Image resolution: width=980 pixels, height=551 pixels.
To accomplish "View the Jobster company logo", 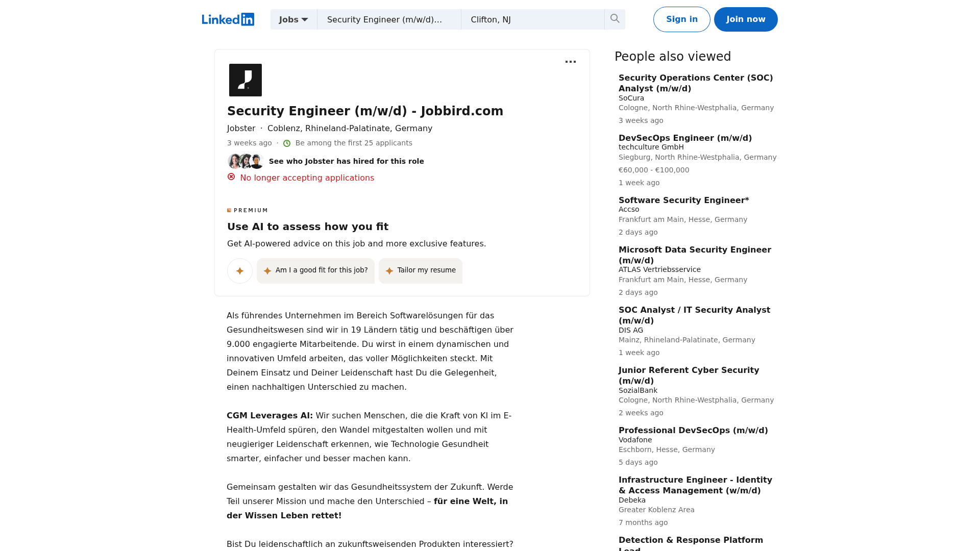I will tap(246, 80).
